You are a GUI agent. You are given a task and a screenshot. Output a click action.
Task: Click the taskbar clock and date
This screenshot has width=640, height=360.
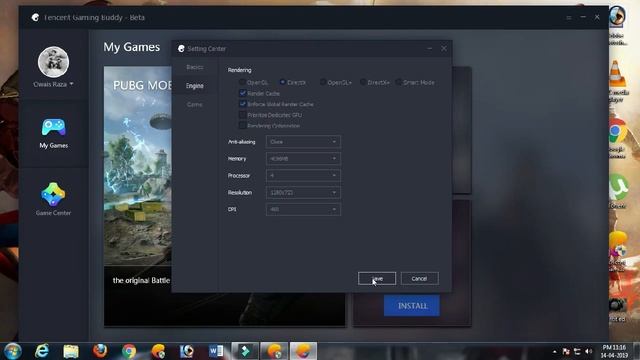tap(614, 351)
